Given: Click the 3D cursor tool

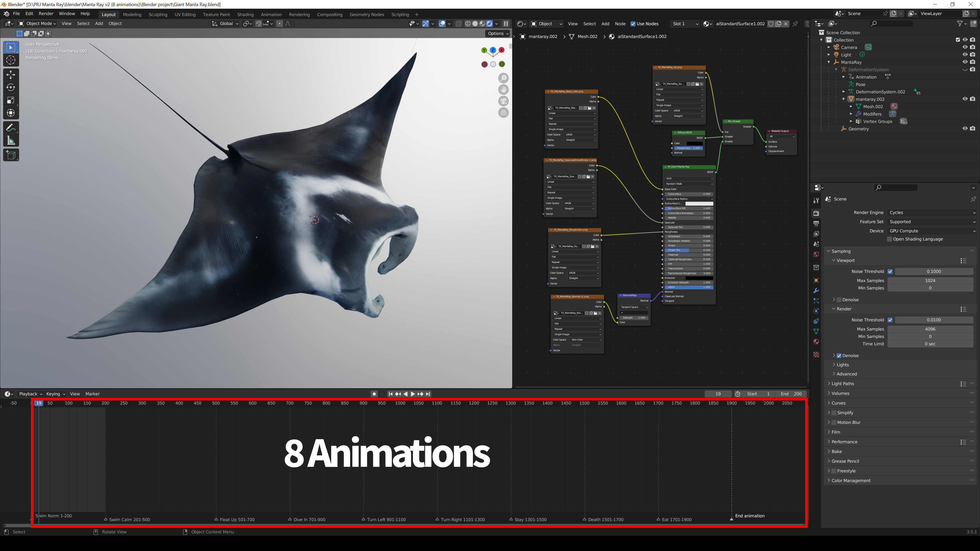Looking at the screenshot, I should (x=11, y=60).
